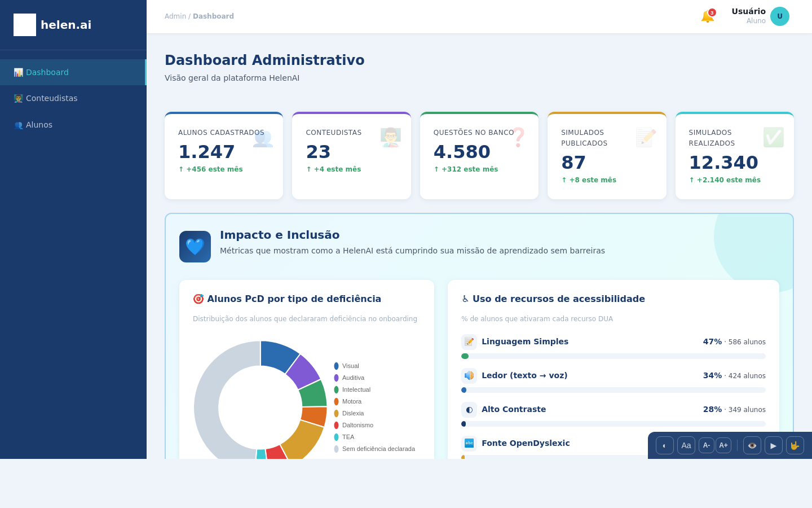The width and height of the screenshot is (812, 508).
Task: Open the helen.ai logo in the sidebar
Action: (x=52, y=25)
